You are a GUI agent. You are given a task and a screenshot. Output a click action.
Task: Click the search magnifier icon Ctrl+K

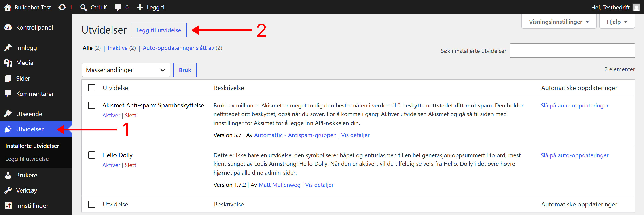(x=83, y=7)
